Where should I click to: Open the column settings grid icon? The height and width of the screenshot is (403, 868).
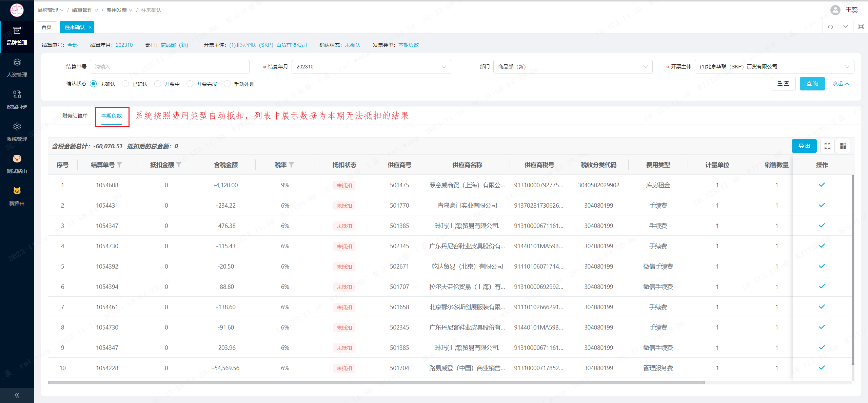843,146
